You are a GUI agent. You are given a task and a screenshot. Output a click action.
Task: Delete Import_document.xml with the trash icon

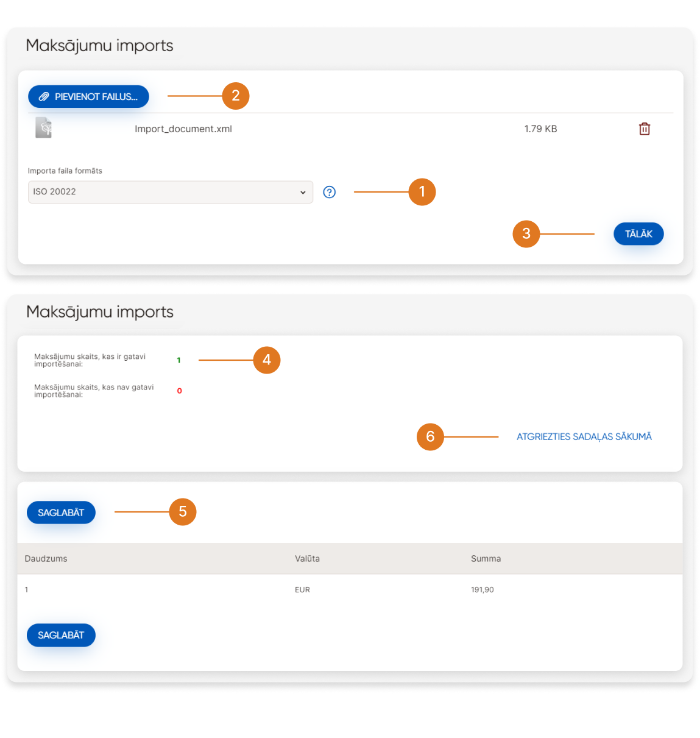pos(644,129)
